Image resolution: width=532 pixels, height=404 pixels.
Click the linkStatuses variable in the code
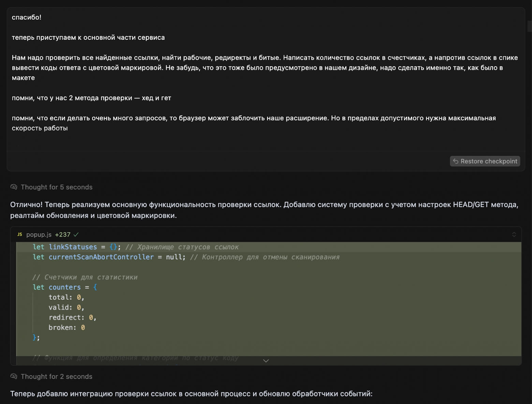[73, 247]
